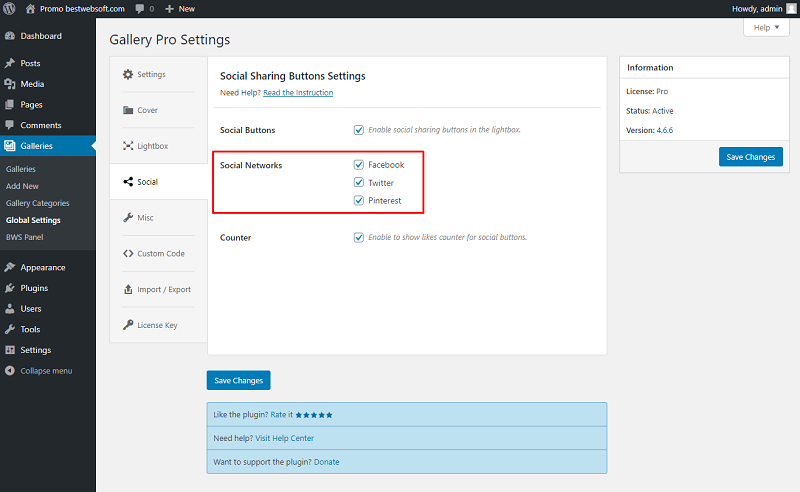Click the WordPress logo icon
Image resolution: width=800 pixels, height=492 pixels.
tap(9, 9)
